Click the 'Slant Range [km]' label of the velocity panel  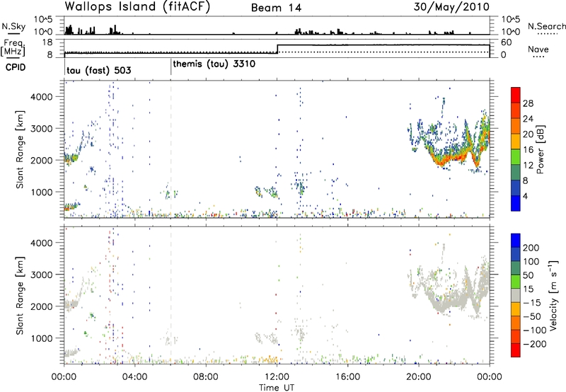click(x=20, y=296)
